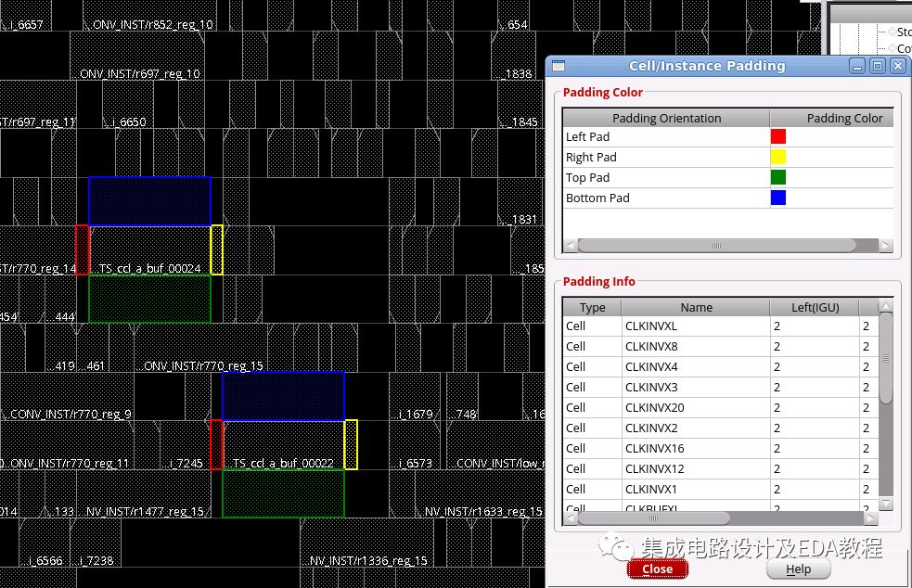Click red left pad of TS_ccl_a_buf_00024
The width and height of the screenshot is (912, 588).
82,250
